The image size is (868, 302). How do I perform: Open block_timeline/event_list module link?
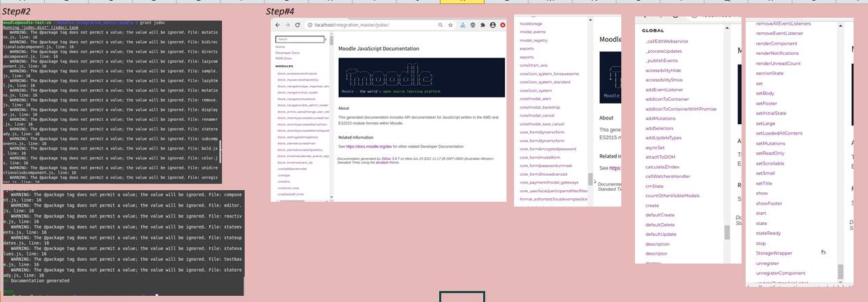296,163
